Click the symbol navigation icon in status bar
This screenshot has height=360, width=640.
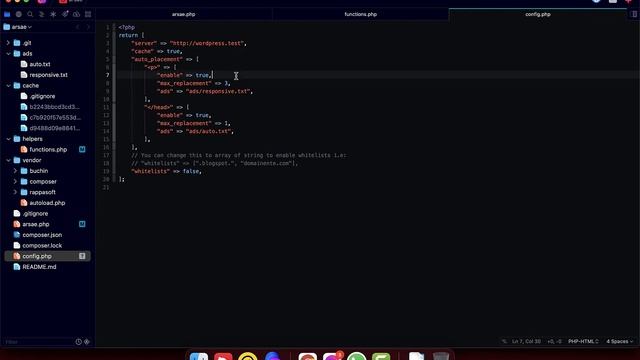[504, 341]
